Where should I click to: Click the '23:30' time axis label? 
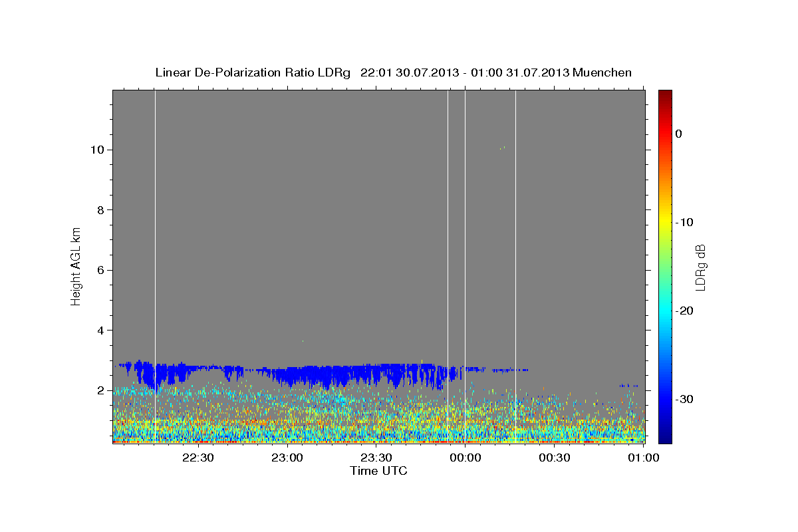coord(376,458)
